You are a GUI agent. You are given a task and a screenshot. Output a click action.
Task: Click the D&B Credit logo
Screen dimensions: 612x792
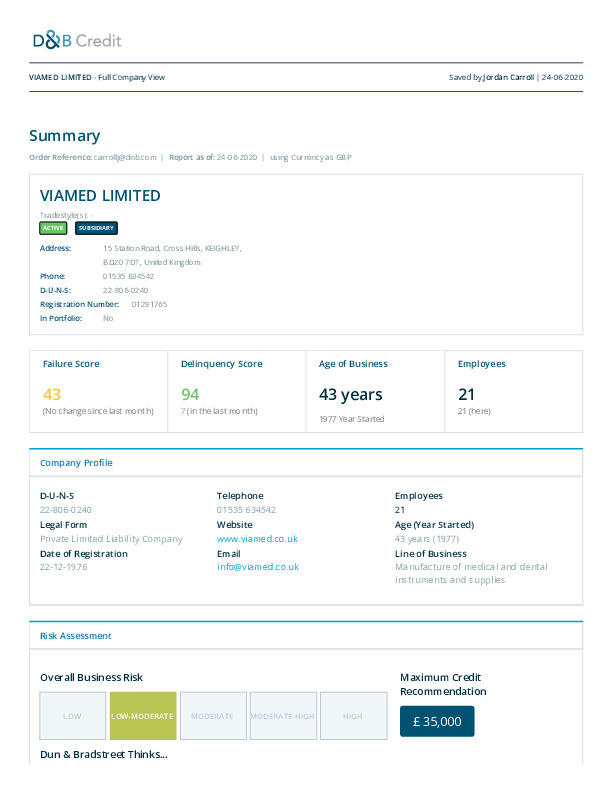(77, 40)
